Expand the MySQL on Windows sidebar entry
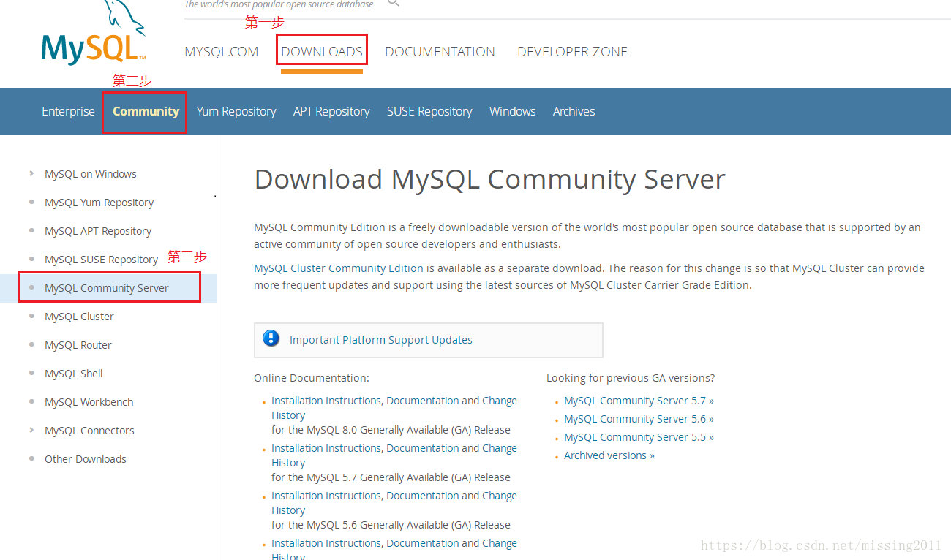 (x=90, y=173)
